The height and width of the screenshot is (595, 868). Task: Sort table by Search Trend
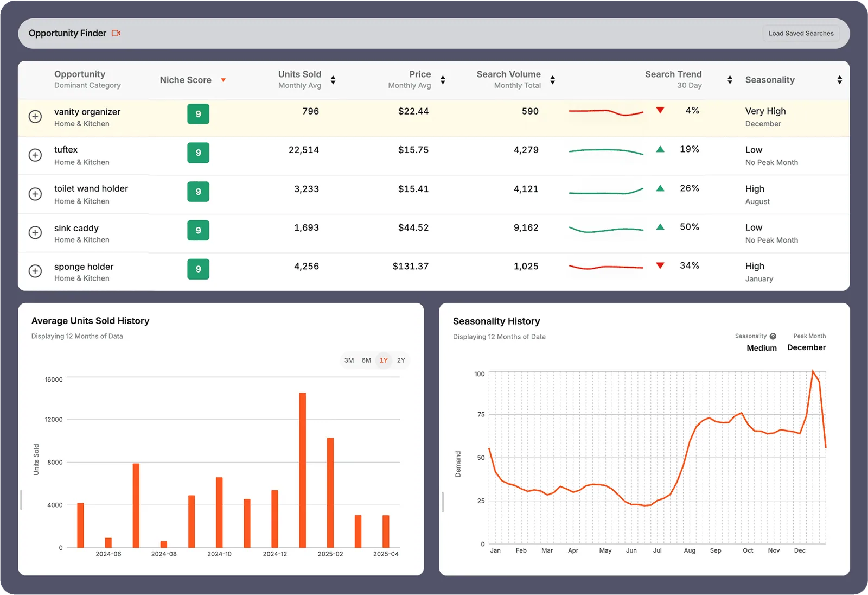click(730, 80)
